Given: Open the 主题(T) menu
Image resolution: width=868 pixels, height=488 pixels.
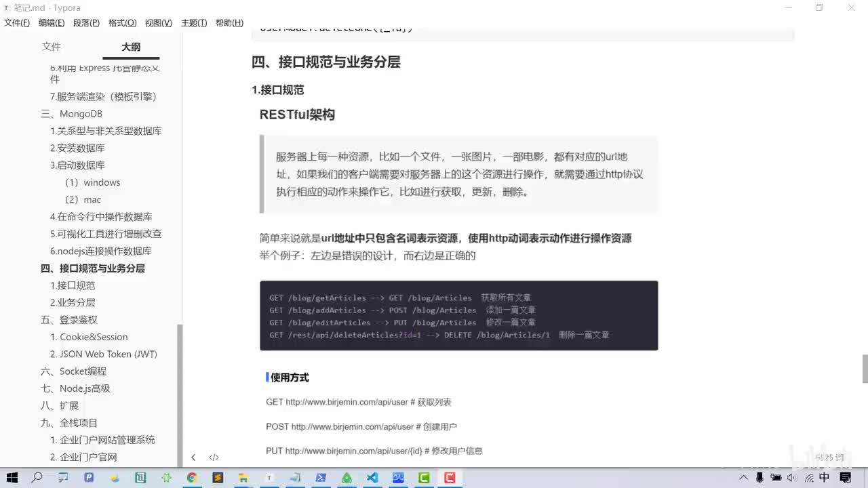Looking at the screenshot, I should pos(194,23).
